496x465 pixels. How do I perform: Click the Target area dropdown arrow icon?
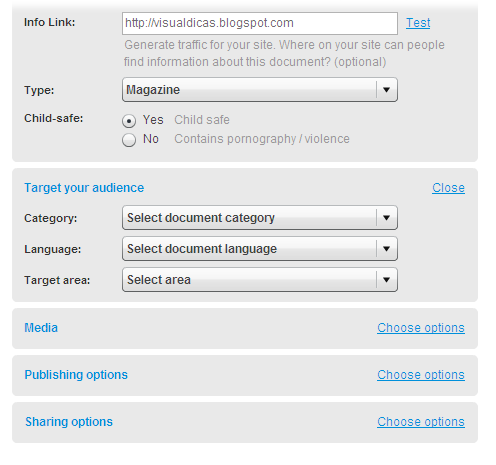(x=386, y=280)
